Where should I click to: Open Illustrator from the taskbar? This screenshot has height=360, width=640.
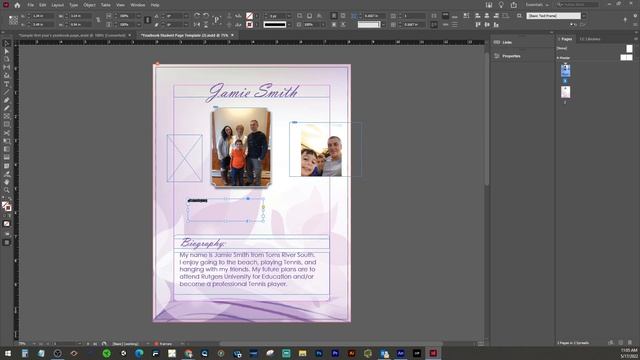351,353
